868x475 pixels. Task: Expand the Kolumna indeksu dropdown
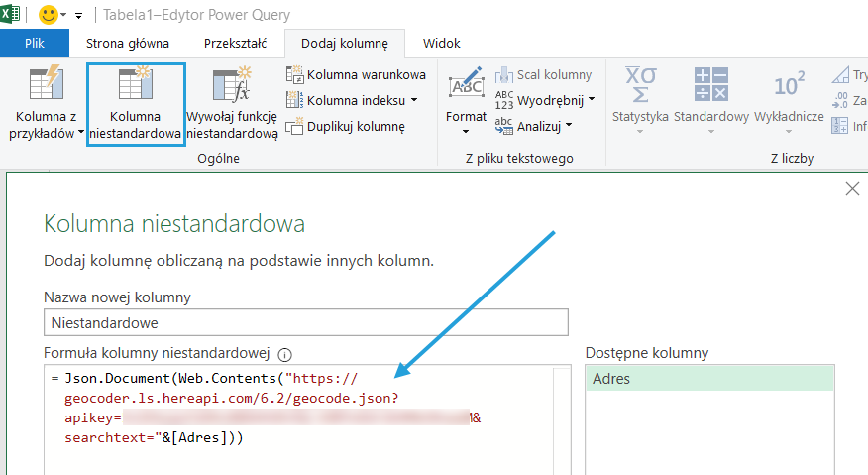tap(414, 100)
